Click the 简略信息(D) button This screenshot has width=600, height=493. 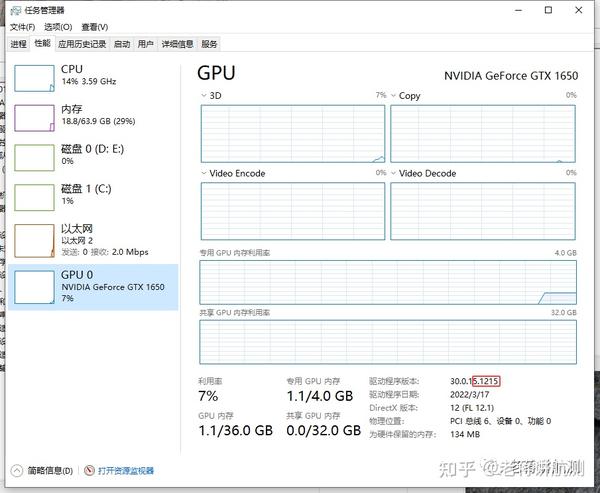(50, 470)
